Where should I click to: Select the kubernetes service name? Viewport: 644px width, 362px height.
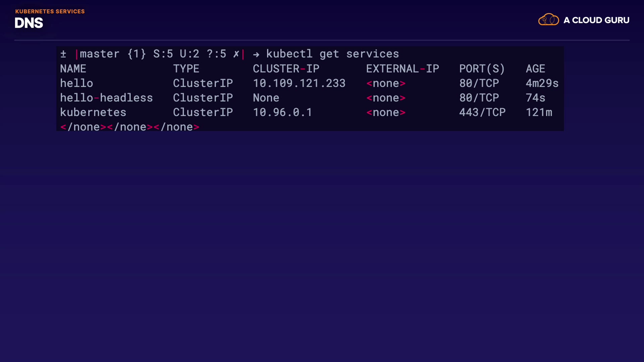point(93,112)
